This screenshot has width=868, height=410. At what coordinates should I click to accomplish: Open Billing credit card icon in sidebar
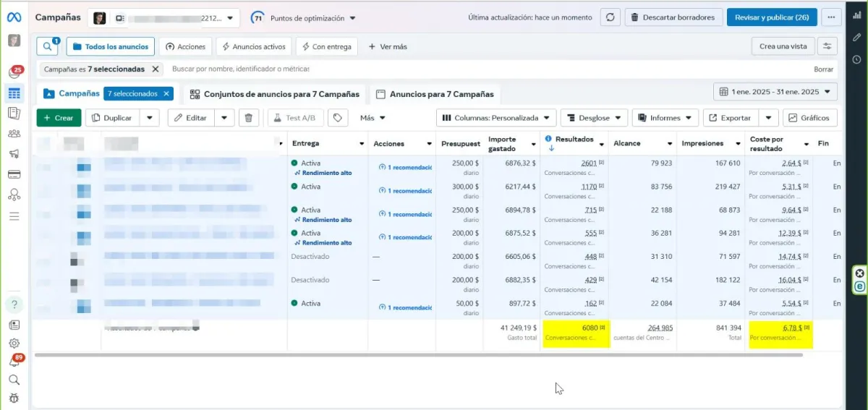tap(14, 174)
